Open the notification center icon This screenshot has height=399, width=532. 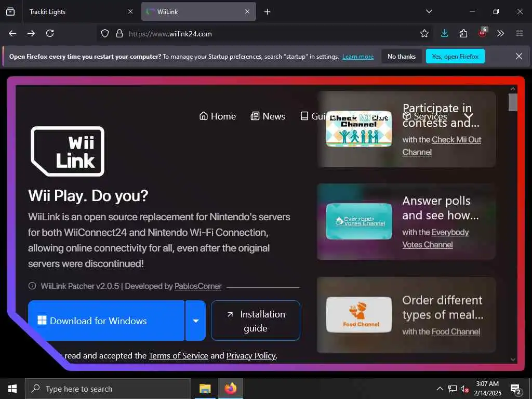516,389
